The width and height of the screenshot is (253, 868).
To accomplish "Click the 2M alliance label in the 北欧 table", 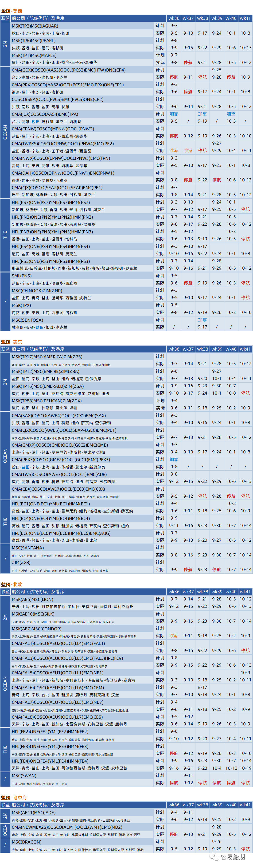I will coord(5,617).
